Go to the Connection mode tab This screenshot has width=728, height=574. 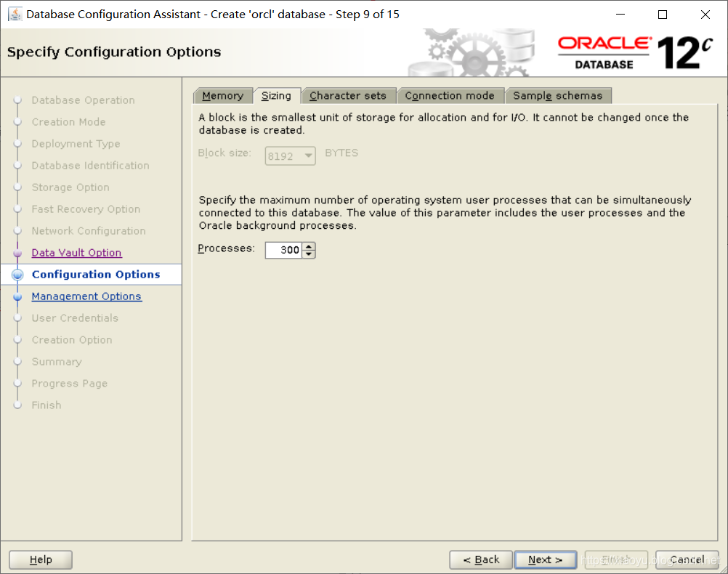[x=450, y=96]
